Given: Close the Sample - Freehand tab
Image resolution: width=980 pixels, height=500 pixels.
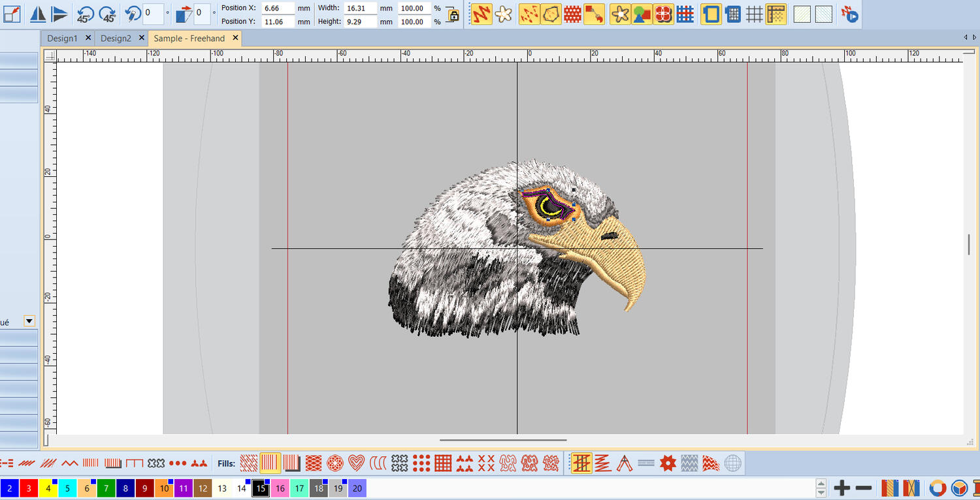Looking at the screenshot, I should pyautogui.click(x=235, y=38).
